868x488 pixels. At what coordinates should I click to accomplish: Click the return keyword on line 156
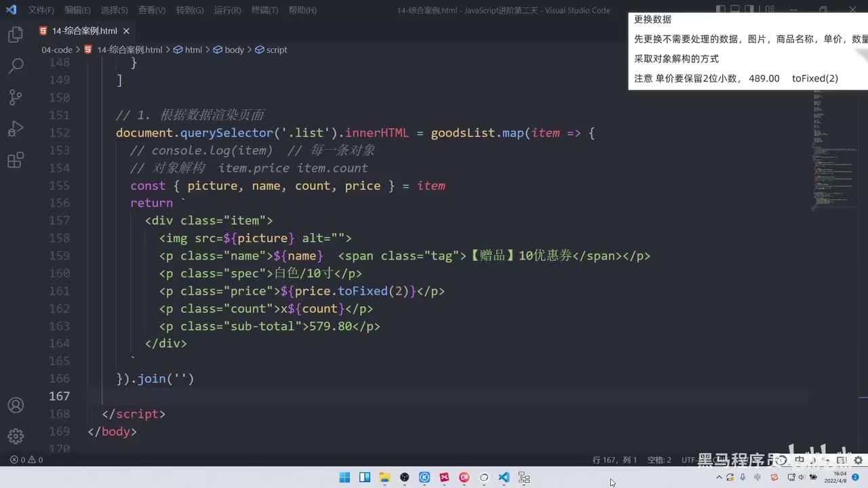click(x=151, y=203)
